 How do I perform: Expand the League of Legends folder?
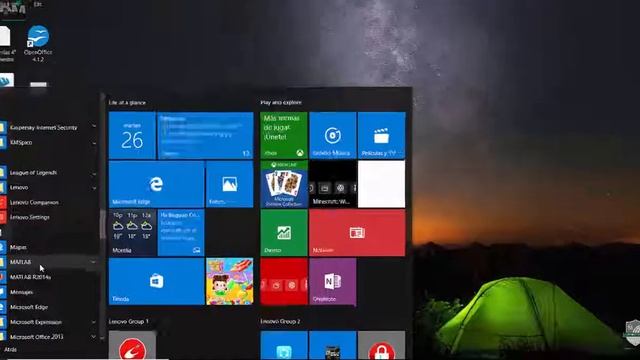[x=49, y=173]
